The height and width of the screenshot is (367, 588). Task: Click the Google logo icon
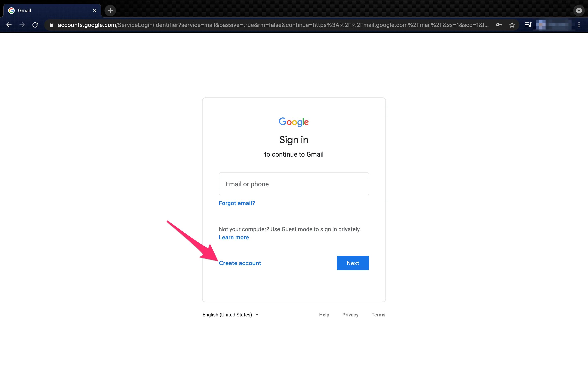point(294,122)
